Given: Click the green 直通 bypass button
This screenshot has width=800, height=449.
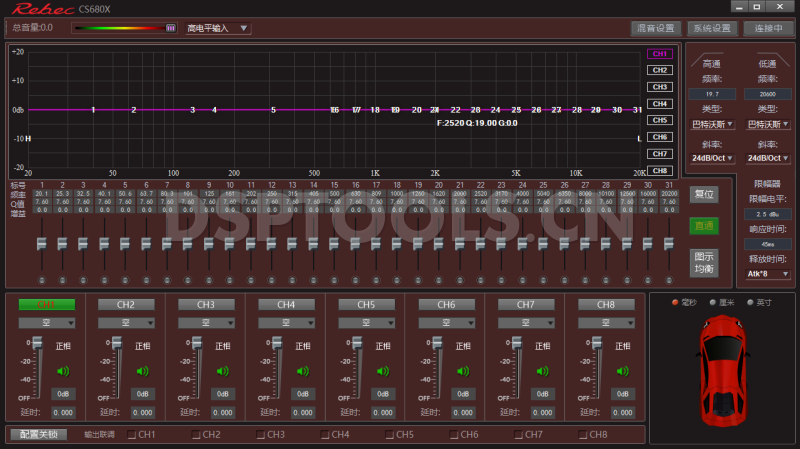Looking at the screenshot, I should coord(703,226).
